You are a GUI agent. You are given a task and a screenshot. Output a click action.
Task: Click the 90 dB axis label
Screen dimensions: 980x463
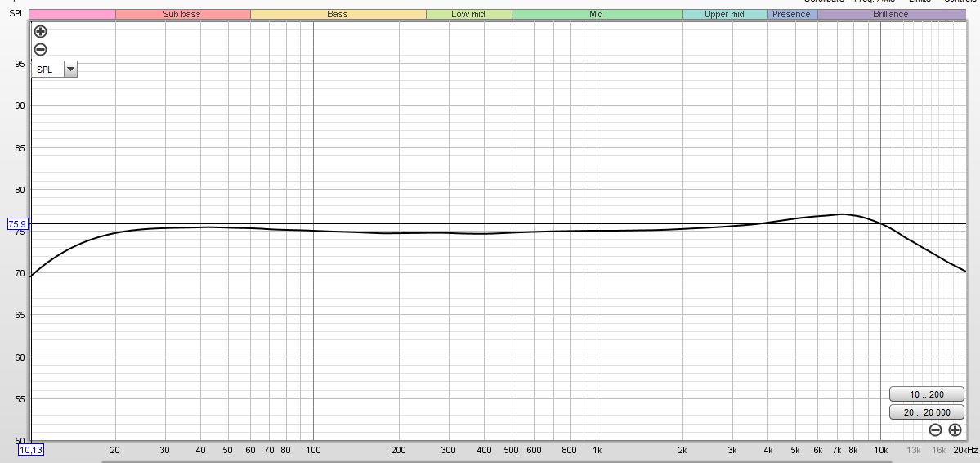[x=20, y=106]
